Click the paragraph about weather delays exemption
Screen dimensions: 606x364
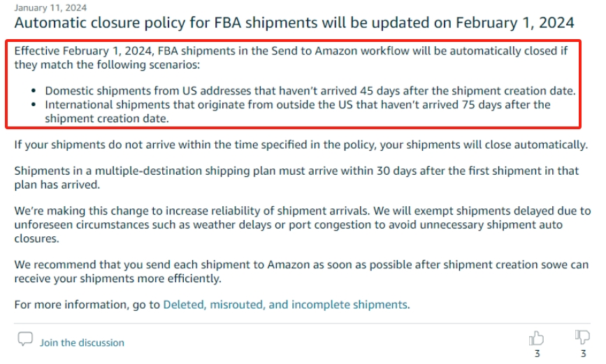303,224
